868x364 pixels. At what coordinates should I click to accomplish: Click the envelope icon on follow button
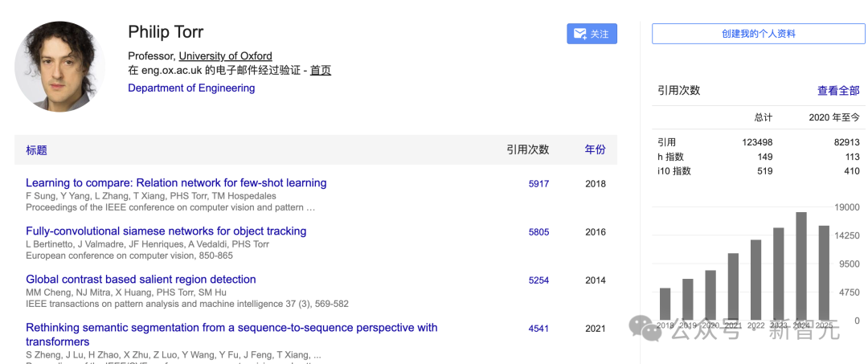coord(579,34)
